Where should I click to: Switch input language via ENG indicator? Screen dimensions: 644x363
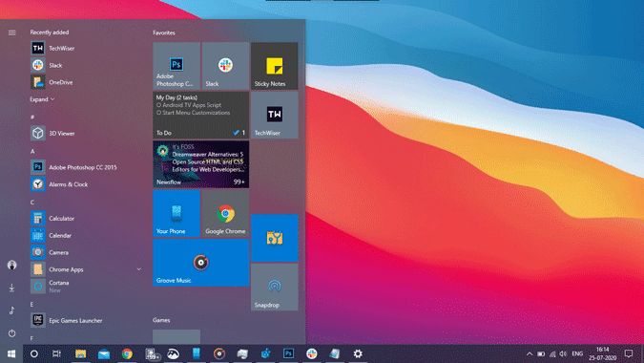[x=577, y=354]
